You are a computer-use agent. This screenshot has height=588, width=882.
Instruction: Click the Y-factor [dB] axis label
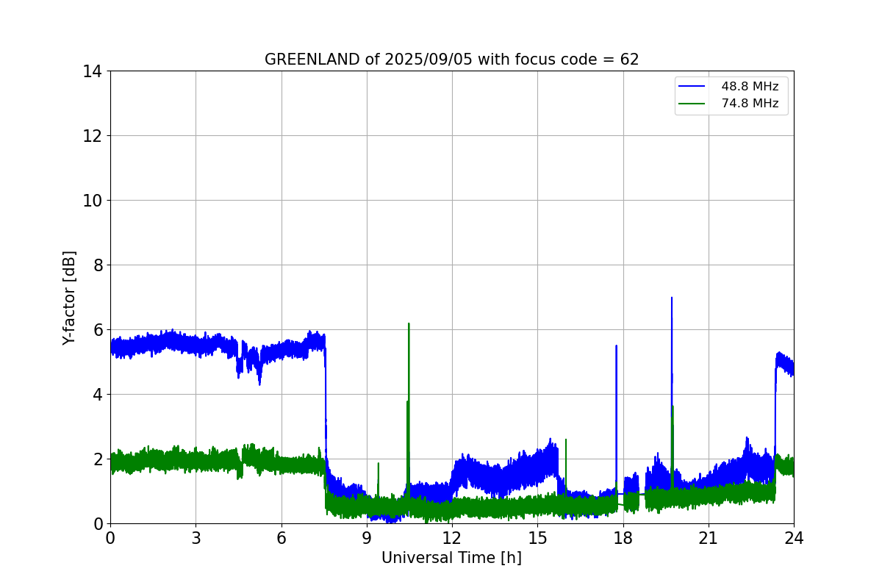(x=69, y=298)
